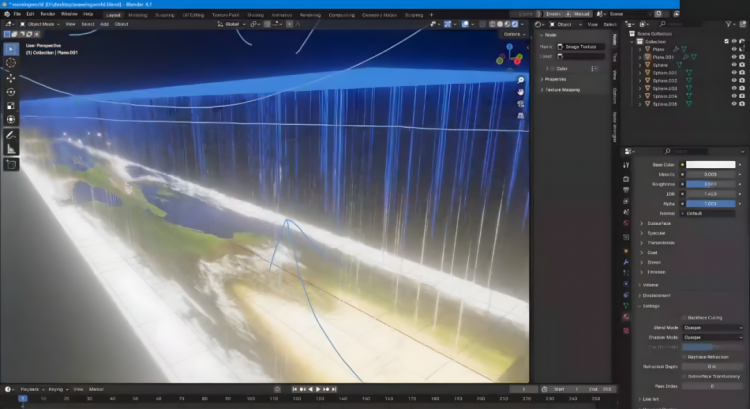Image resolution: width=750 pixels, height=409 pixels.
Task: Select the Move tool in viewport toolbar
Action: click(11, 77)
